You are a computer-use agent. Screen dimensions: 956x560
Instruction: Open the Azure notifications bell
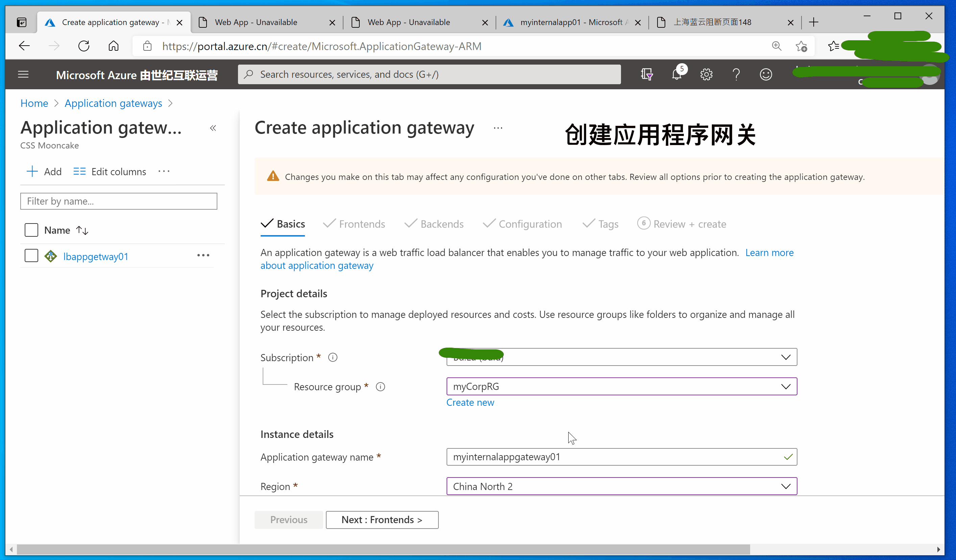[x=677, y=74]
